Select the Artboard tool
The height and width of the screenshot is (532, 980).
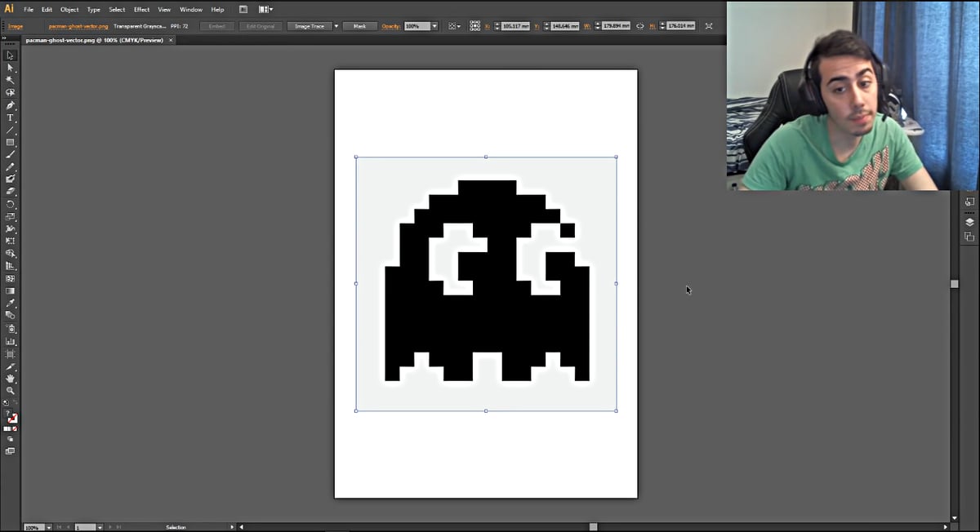coord(11,354)
